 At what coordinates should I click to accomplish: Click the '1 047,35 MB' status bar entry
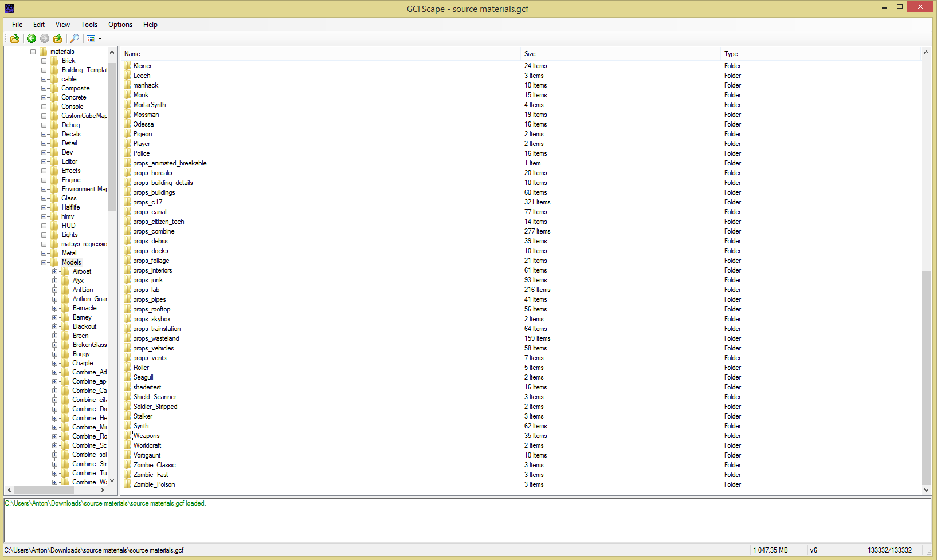point(771,550)
